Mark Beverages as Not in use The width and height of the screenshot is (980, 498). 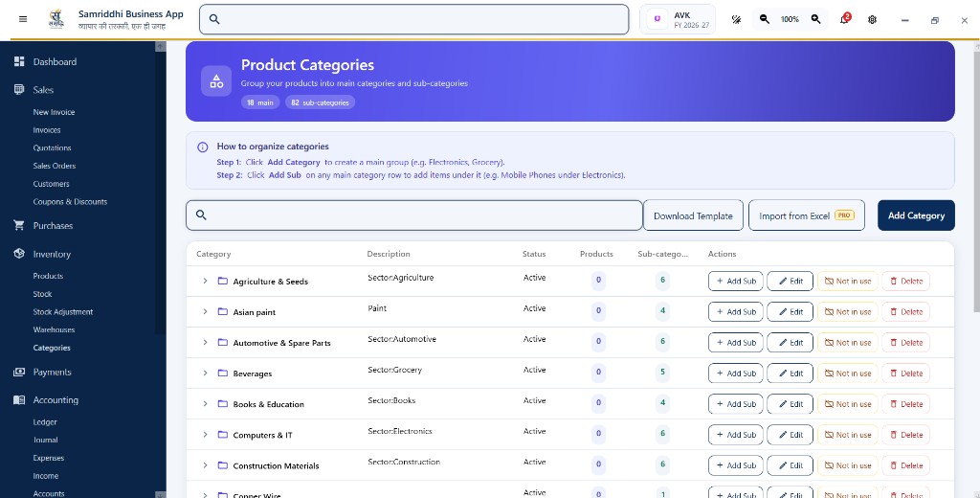(x=848, y=373)
